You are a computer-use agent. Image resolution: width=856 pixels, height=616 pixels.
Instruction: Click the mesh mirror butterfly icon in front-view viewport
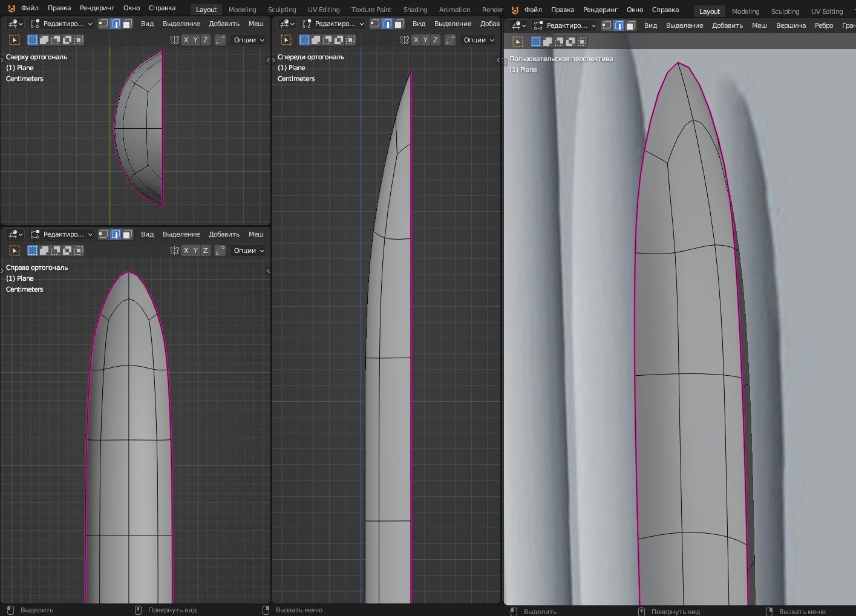pos(404,40)
